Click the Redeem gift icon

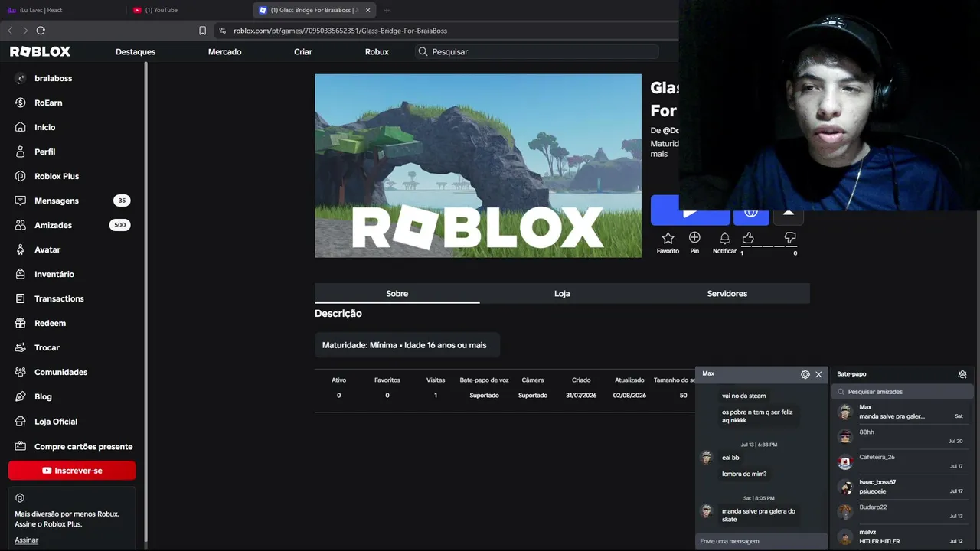point(21,323)
